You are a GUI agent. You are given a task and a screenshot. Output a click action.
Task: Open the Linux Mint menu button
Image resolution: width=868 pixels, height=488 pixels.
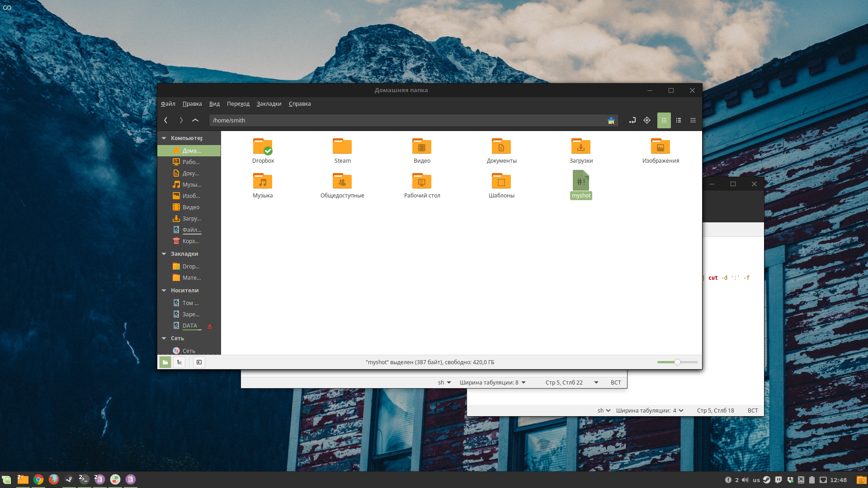point(7,479)
